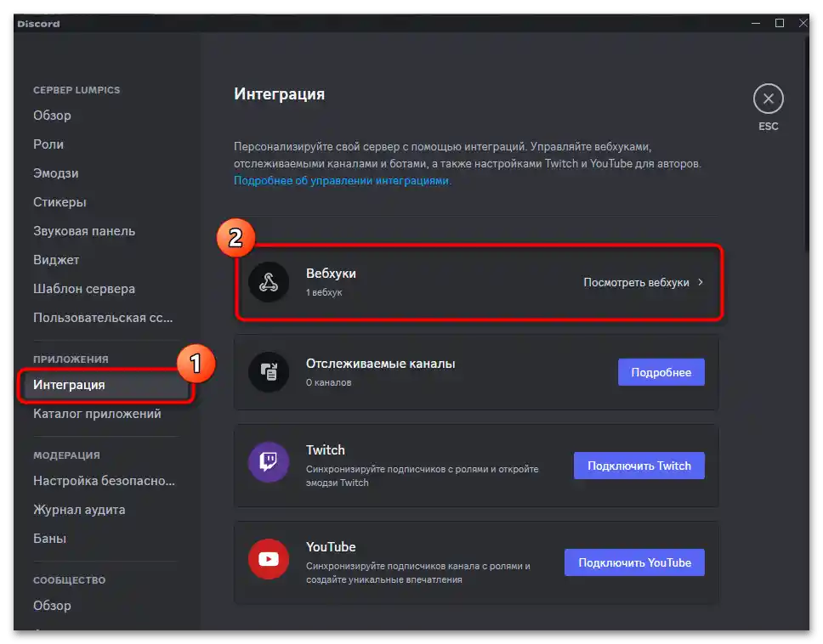Image resolution: width=823 pixels, height=644 pixels.
Task: Click the Отслеживаемые каналы channels icon
Action: [x=269, y=372]
